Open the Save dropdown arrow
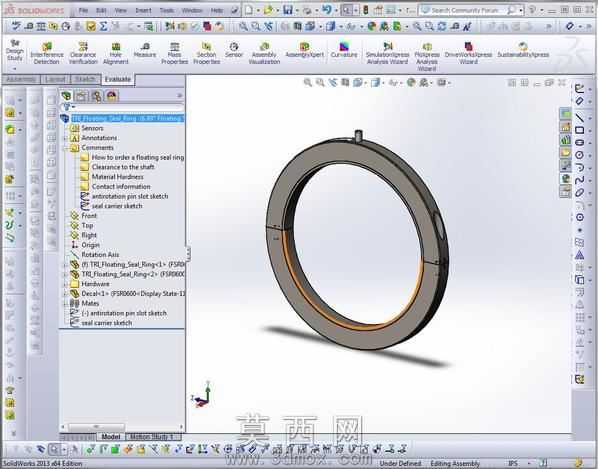The image size is (598, 469). coord(296,11)
